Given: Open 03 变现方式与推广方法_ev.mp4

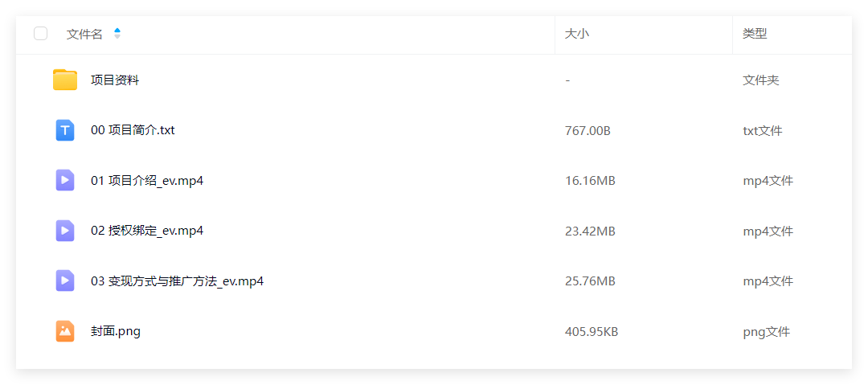Looking at the screenshot, I should (x=177, y=281).
